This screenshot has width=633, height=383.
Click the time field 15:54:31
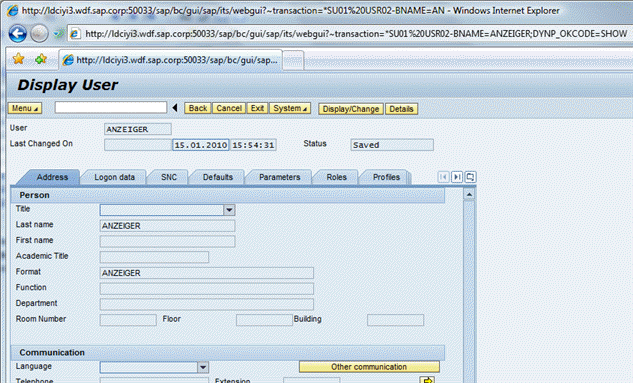tap(253, 145)
